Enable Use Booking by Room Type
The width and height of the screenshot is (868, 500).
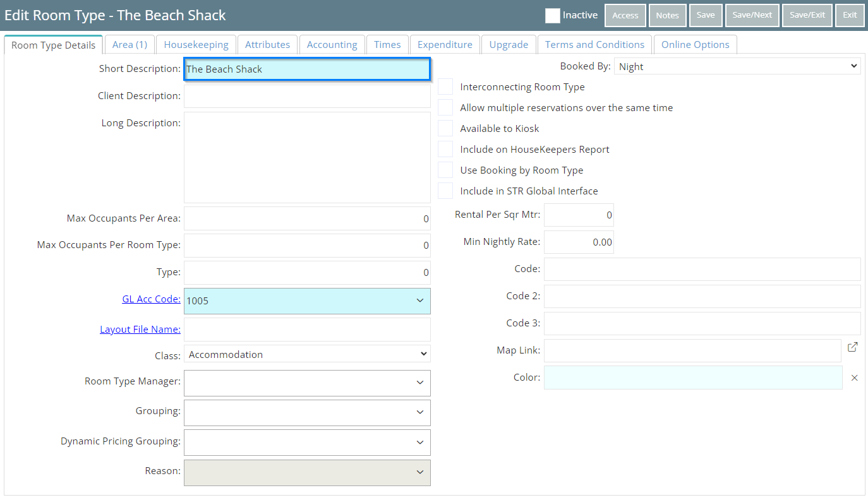coord(445,170)
